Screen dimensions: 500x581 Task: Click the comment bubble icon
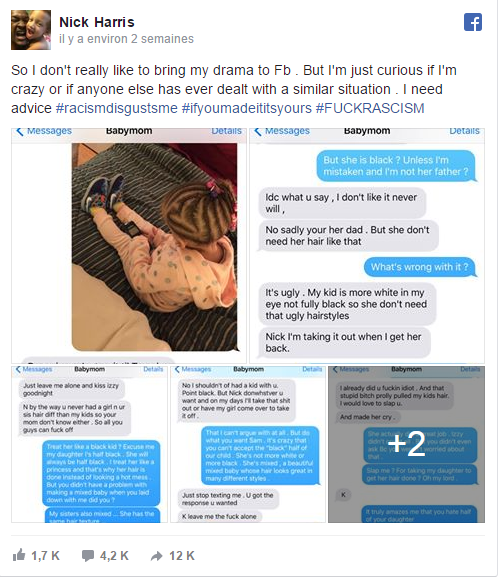click(88, 555)
